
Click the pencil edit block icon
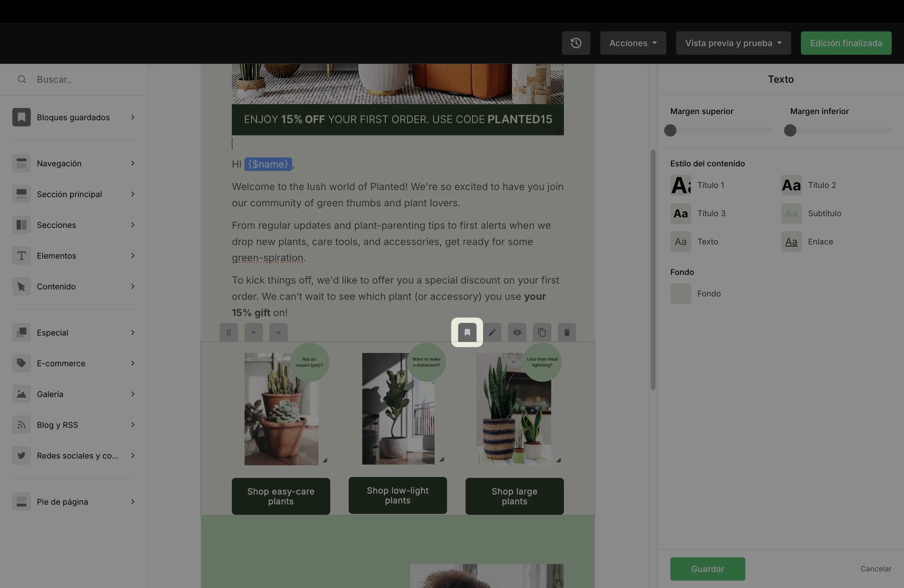click(492, 332)
